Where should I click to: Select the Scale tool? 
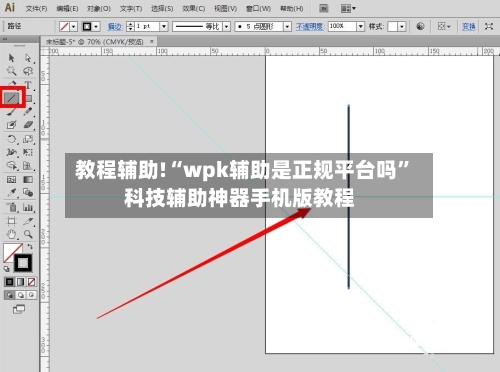click(x=28, y=139)
